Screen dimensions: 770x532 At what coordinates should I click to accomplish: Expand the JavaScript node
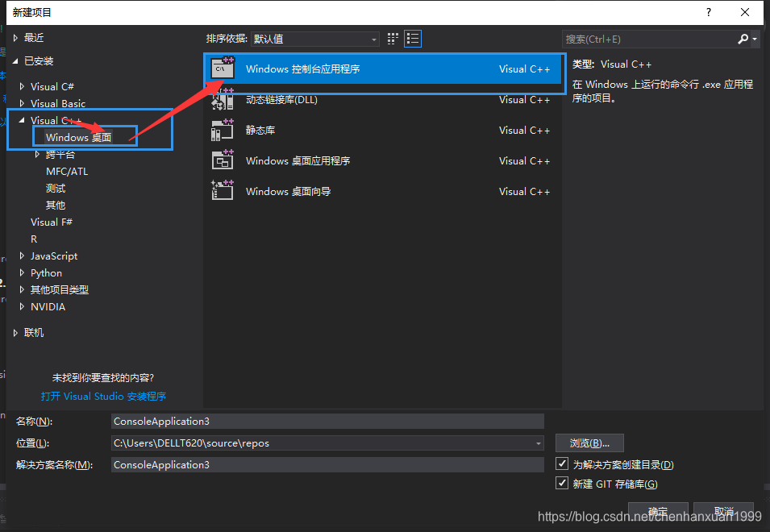22,256
